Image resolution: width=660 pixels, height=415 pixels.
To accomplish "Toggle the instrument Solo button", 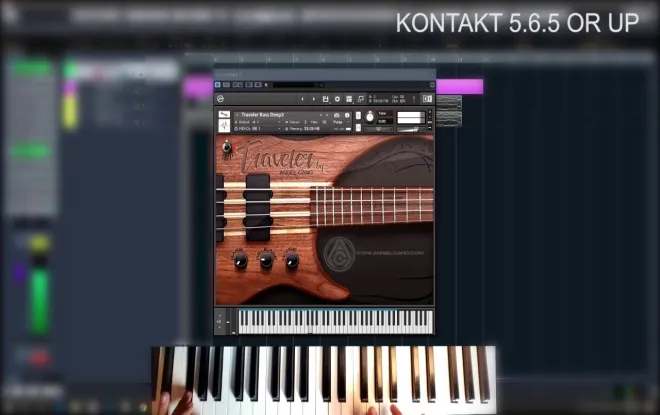I will tap(358, 115).
